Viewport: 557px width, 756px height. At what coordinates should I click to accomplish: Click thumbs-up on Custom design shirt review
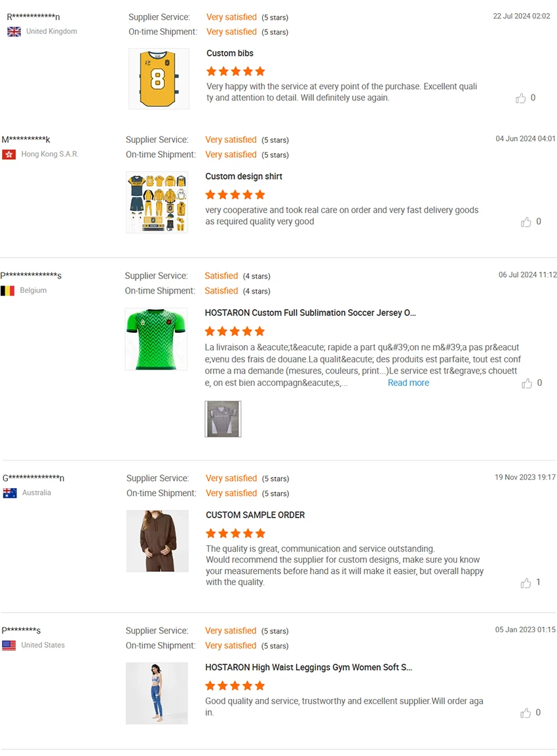[526, 222]
